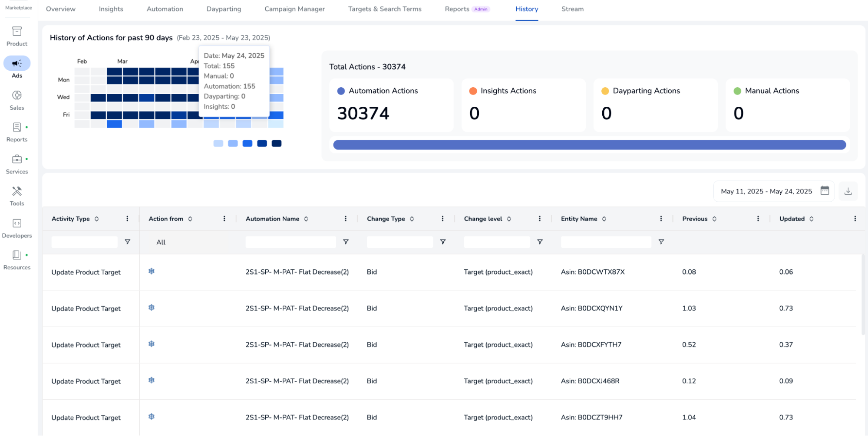
Task: Click the calendar icon on date range picker
Action: tap(824, 191)
